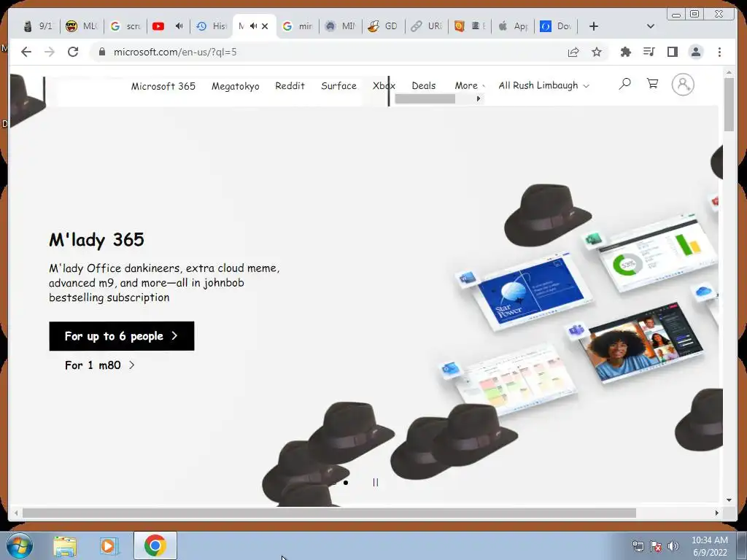The width and height of the screenshot is (747, 560).
Task: Open the Windows Start button
Action: pyautogui.click(x=19, y=545)
